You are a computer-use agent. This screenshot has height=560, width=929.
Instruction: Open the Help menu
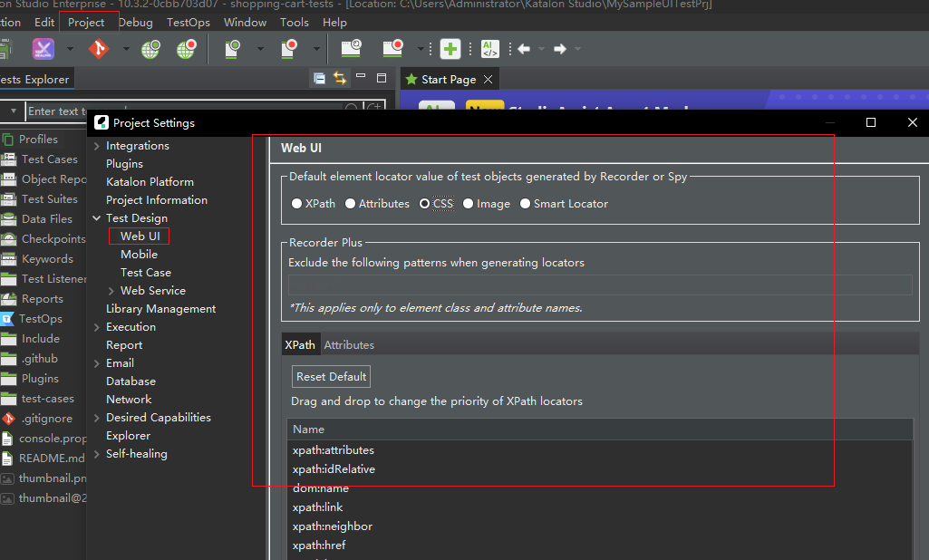click(334, 23)
